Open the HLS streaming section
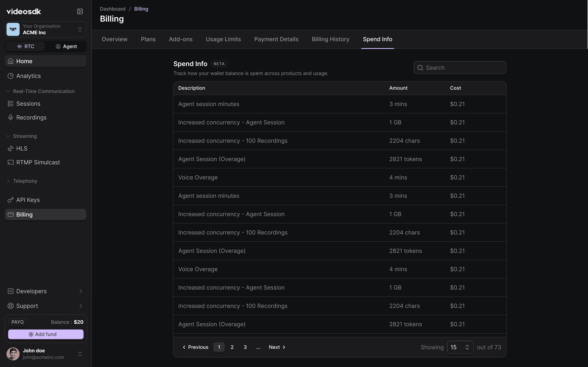 coord(22,148)
